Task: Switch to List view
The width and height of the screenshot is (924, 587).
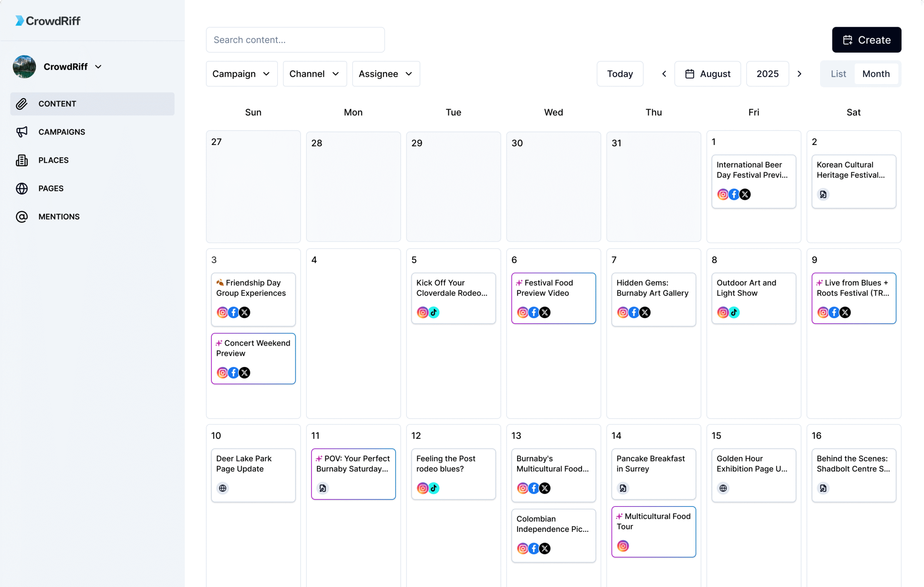Action: click(x=838, y=74)
